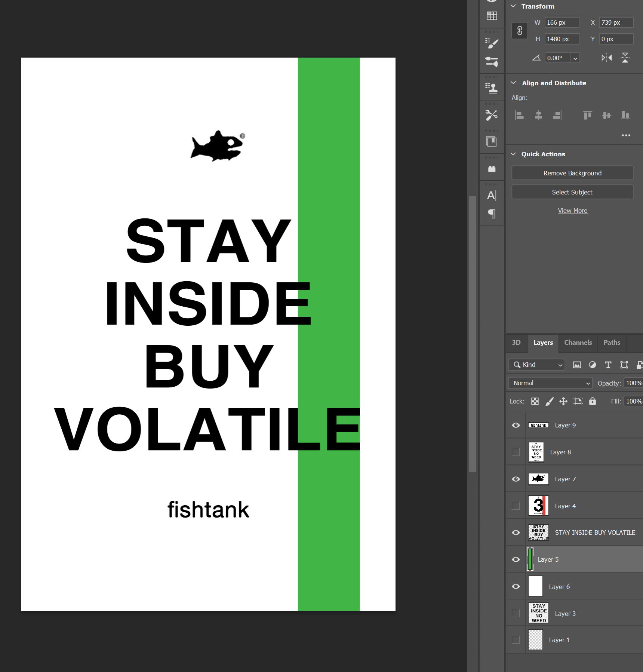The width and height of the screenshot is (643, 672).
Task: Open the Character panel icon
Action: 492,195
